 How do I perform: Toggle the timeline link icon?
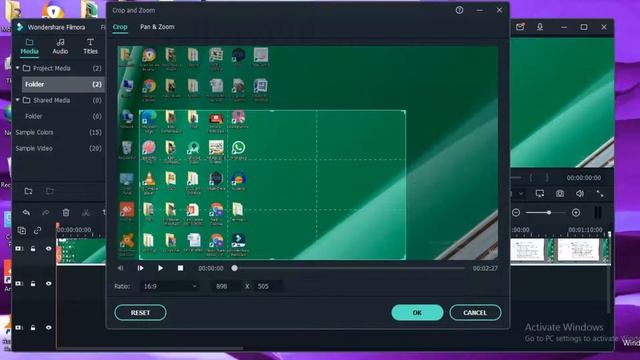(38, 230)
